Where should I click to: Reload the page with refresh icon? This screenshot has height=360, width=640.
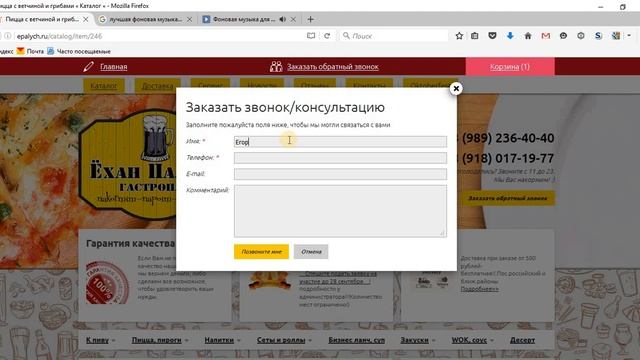pos(327,36)
